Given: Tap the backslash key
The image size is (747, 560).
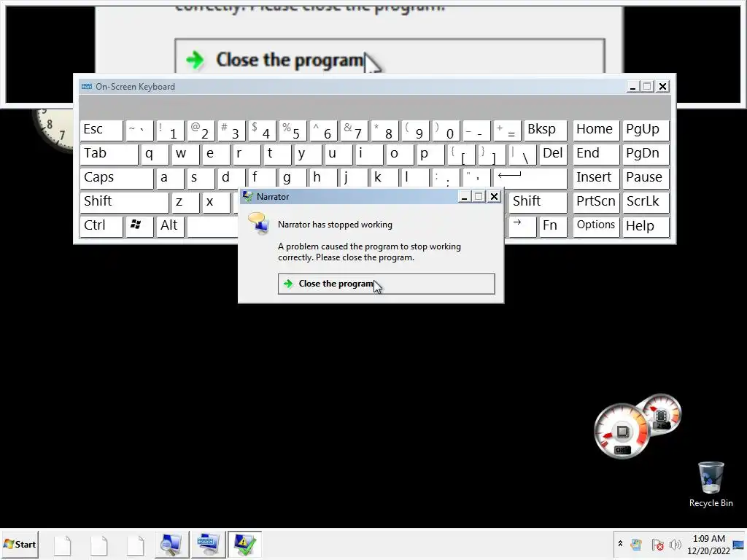Looking at the screenshot, I should point(522,154).
